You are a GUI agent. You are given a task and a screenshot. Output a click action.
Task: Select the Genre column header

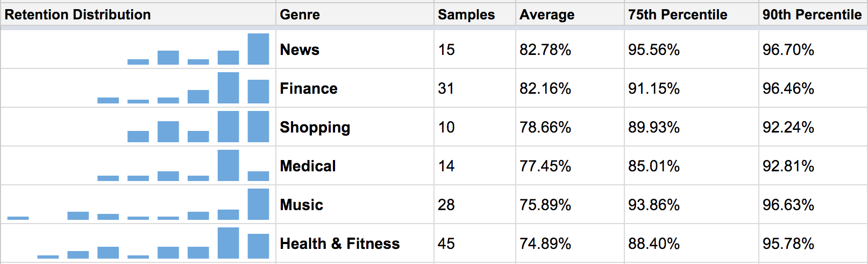[x=300, y=15]
